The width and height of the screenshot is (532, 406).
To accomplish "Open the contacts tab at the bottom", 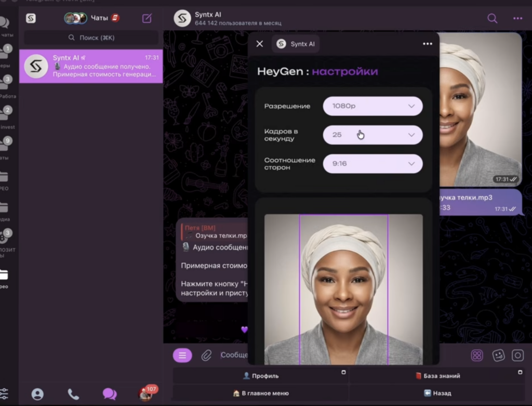I will (x=37, y=394).
